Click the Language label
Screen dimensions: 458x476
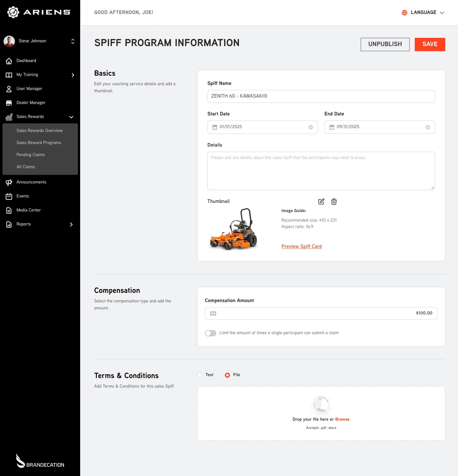point(423,12)
